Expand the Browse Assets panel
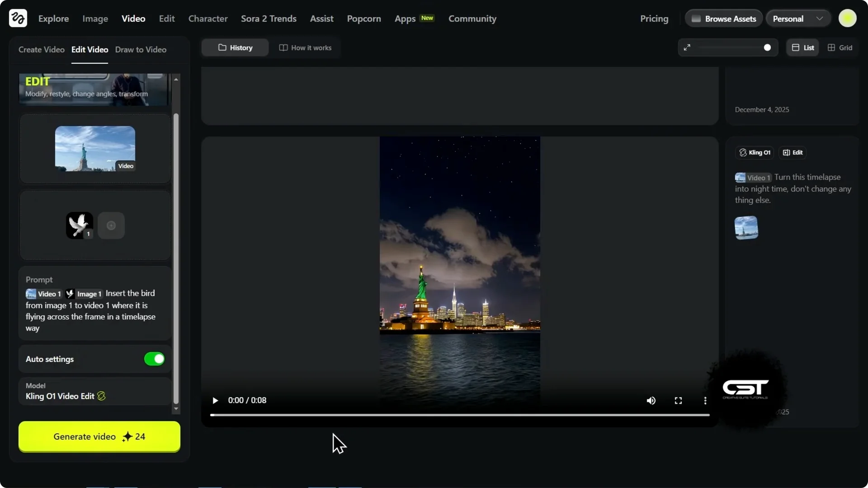 point(723,18)
